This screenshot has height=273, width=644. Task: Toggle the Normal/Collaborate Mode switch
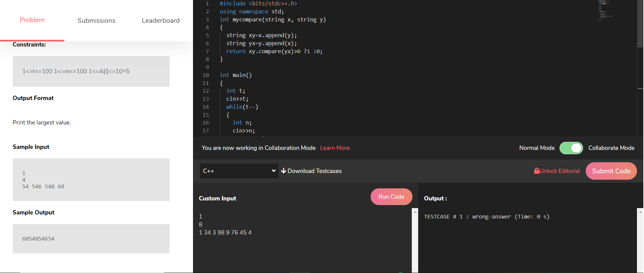pyautogui.click(x=571, y=148)
